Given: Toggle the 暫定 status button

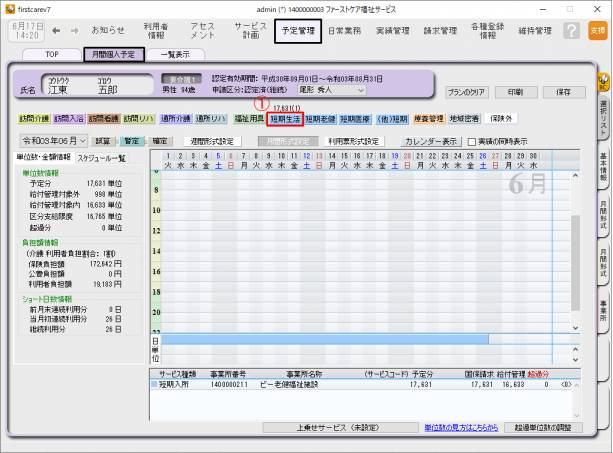Looking at the screenshot, I should [x=131, y=142].
